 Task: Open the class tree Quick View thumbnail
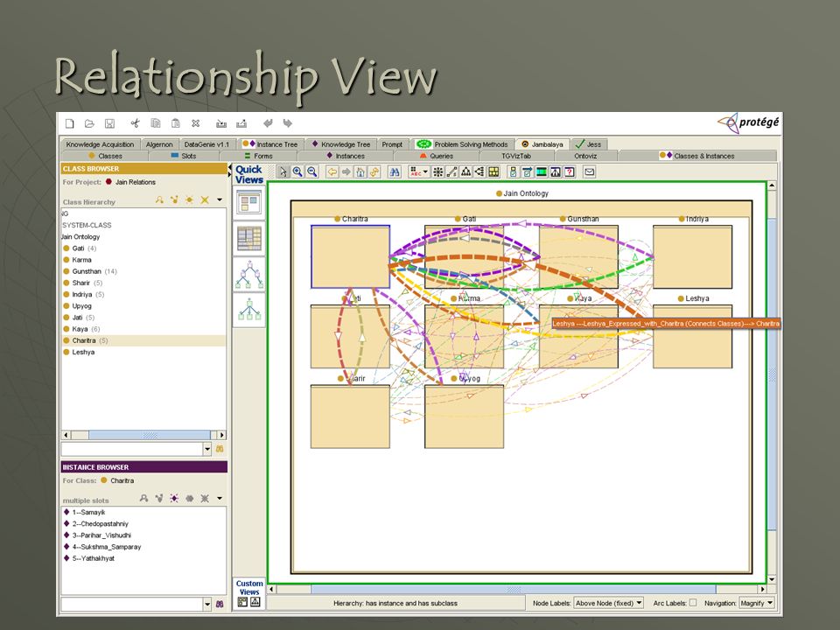tap(249, 274)
